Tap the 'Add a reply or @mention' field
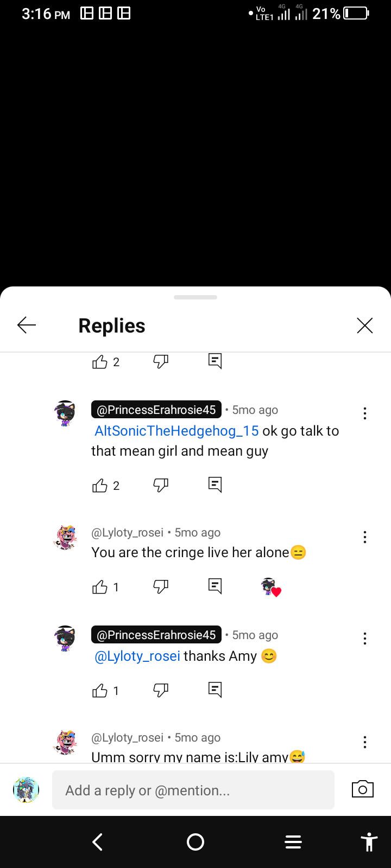 coord(193,790)
